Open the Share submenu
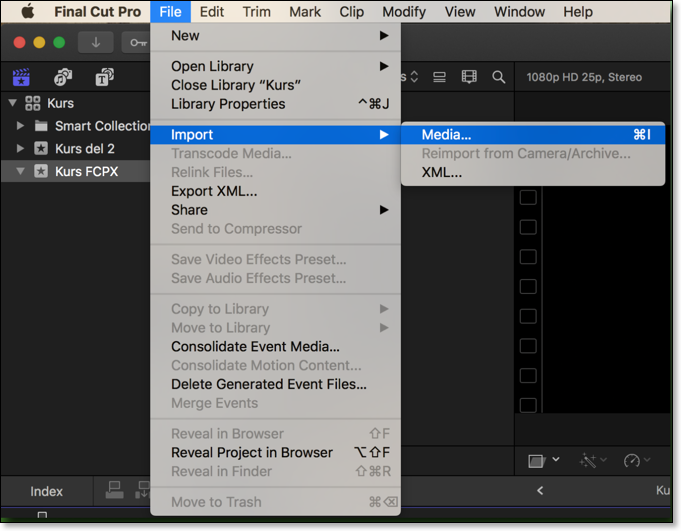Viewport: 681px width, 531px height. pos(275,210)
